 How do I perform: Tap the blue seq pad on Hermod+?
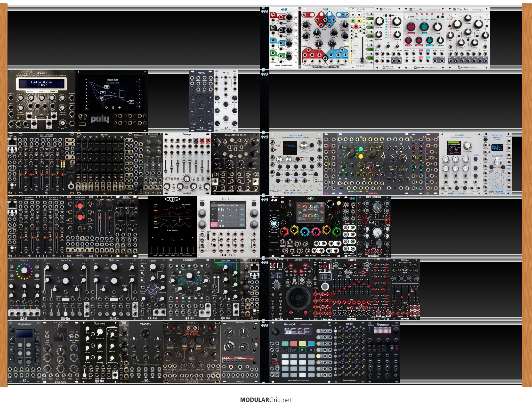[311, 343]
